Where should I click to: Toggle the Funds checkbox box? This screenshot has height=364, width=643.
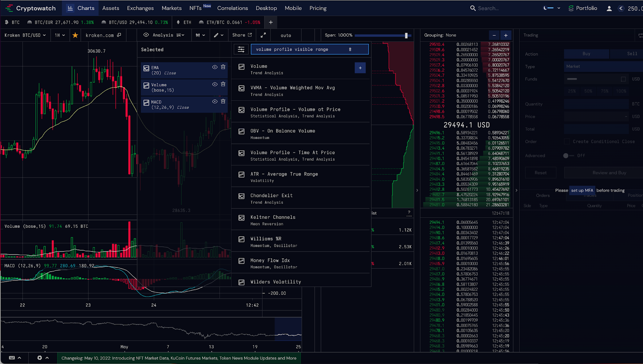623,79
